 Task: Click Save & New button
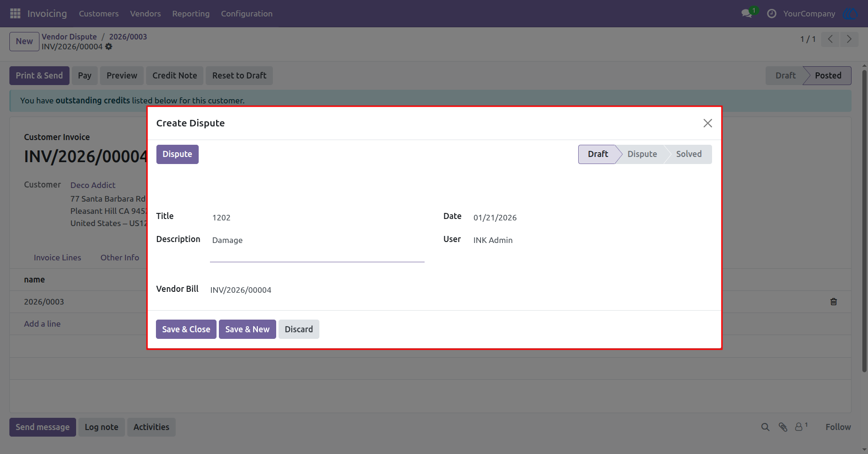(247, 329)
